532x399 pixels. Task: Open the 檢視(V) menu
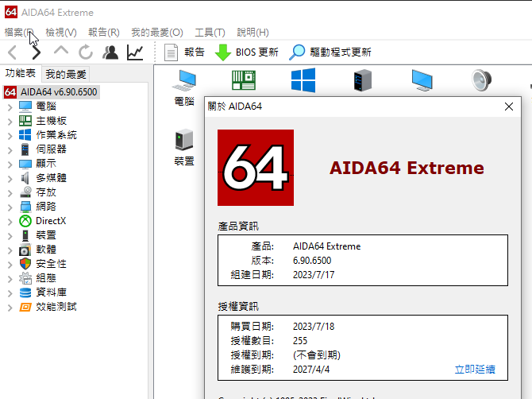tap(61, 33)
